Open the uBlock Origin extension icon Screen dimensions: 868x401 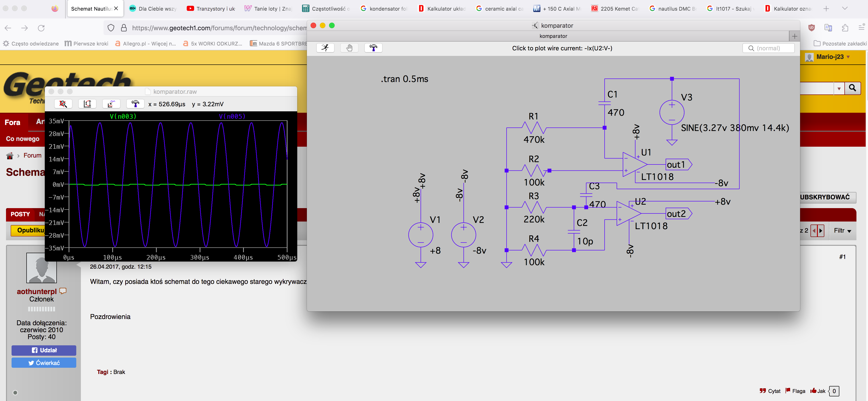[x=811, y=28]
